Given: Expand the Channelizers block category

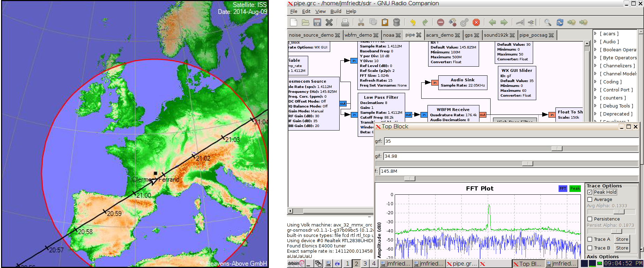Looking at the screenshot, I should pyautogui.click(x=596, y=66).
